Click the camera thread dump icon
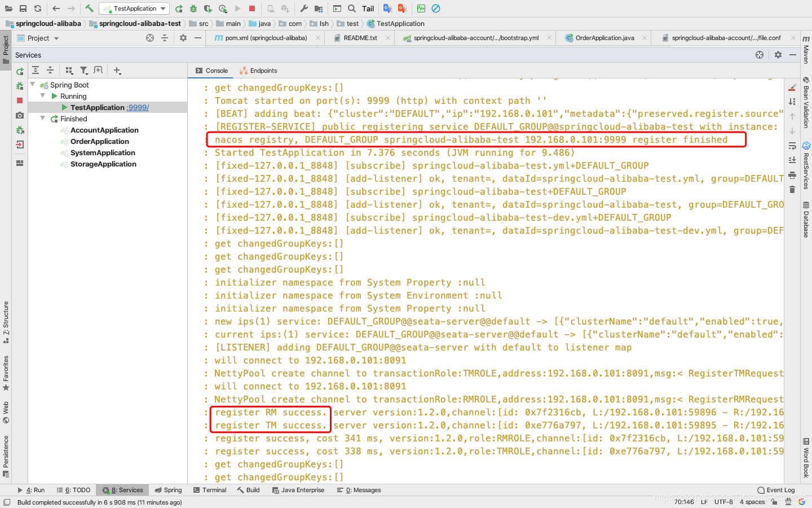The height and width of the screenshot is (508, 812). pyautogui.click(x=20, y=115)
